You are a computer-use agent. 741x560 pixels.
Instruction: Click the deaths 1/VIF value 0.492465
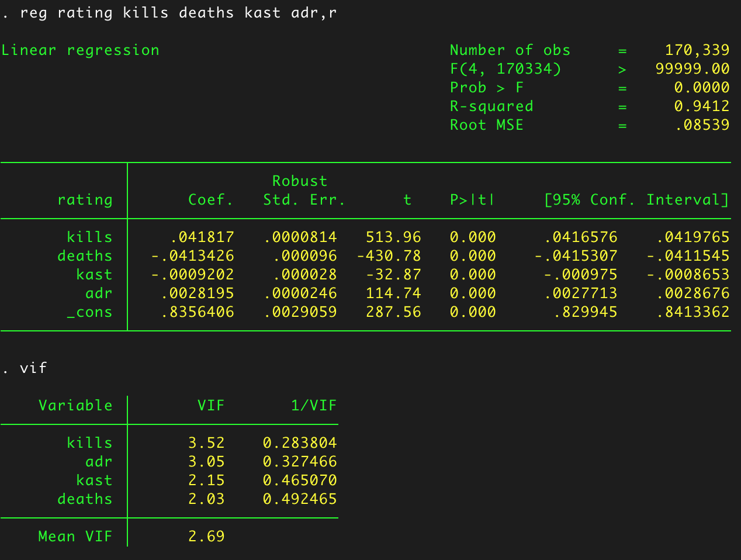tap(300, 499)
